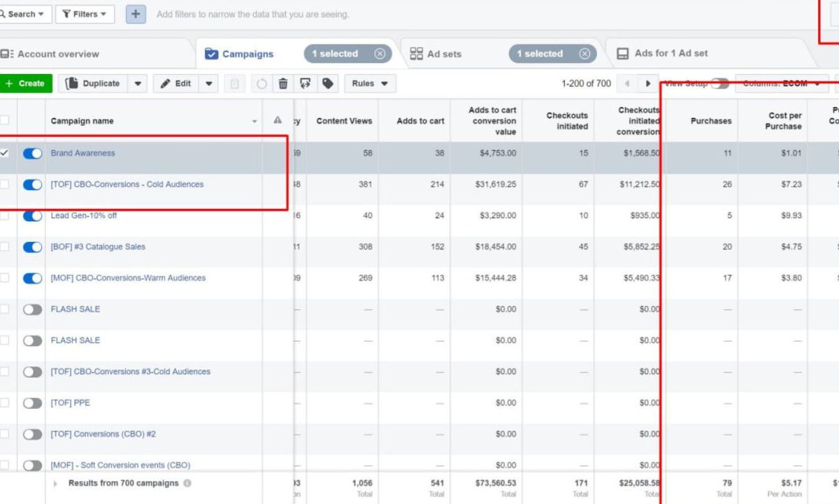Uncheck the Brand Awareness row checkbox
Image resolution: width=839 pixels, height=504 pixels.
(x=5, y=153)
